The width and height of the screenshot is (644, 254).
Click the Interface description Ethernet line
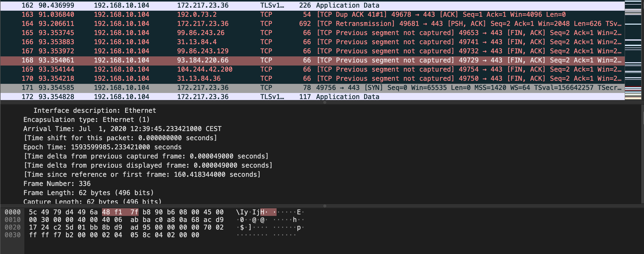(x=95, y=110)
